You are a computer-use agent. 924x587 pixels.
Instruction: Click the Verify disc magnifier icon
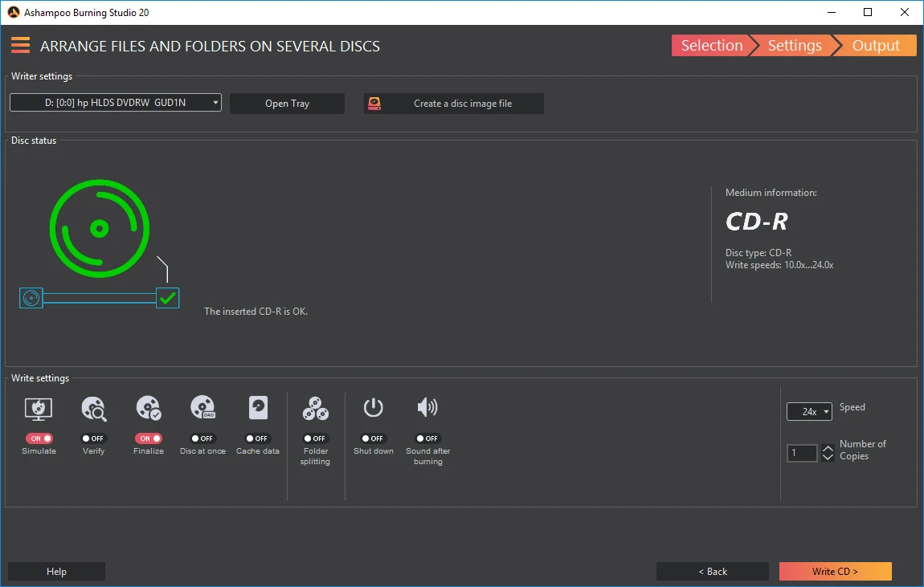click(x=93, y=409)
